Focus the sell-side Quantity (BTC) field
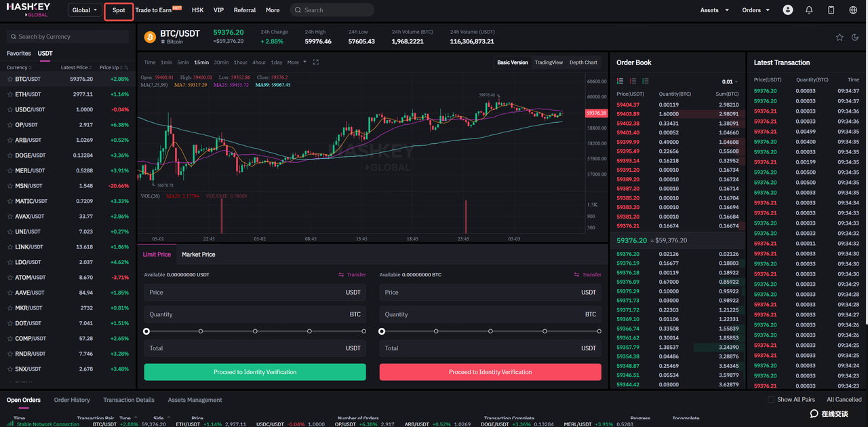Image resolution: width=868 pixels, height=427 pixels. click(x=490, y=314)
